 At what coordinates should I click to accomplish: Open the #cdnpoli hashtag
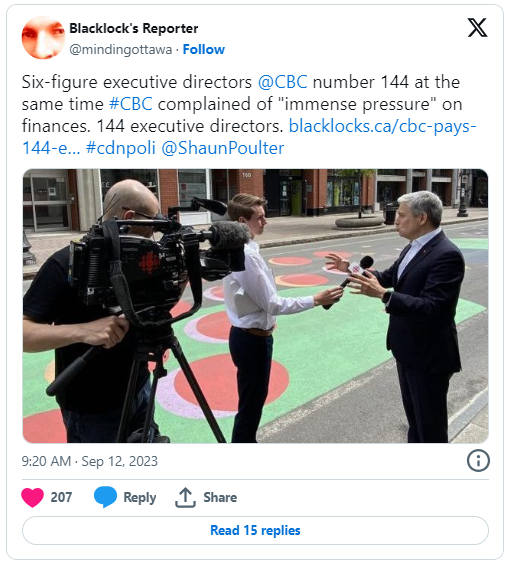[121, 148]
